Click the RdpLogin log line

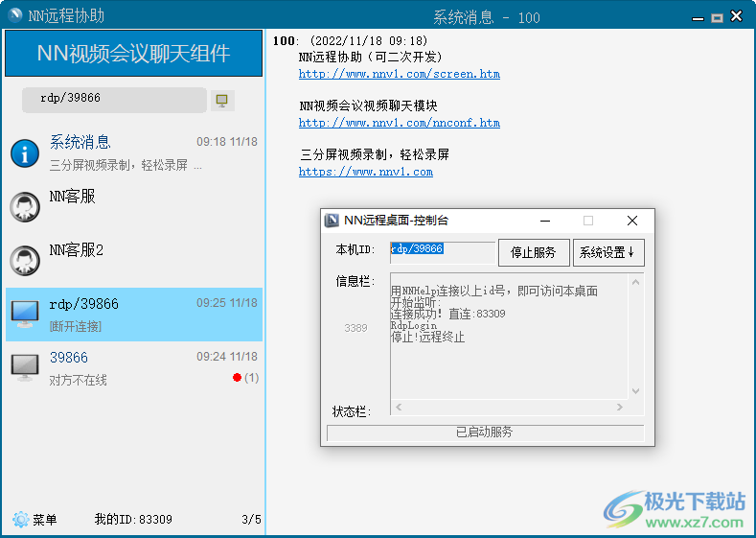414,326
